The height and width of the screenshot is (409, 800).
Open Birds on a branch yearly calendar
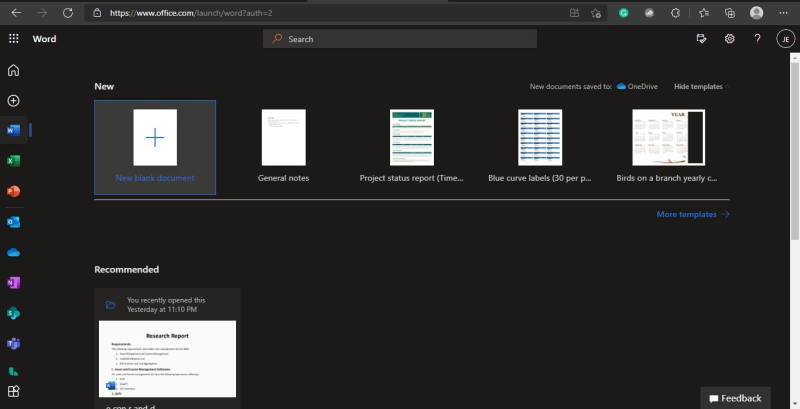pos(667,146)
